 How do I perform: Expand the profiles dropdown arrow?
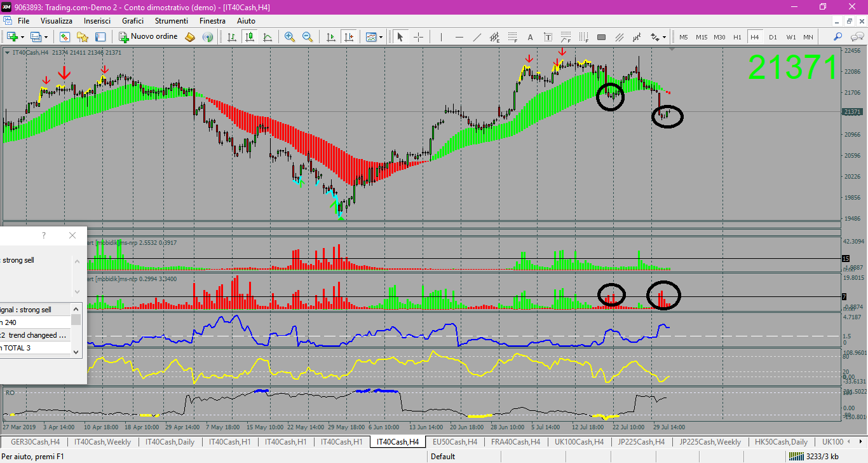coord(46,37)
